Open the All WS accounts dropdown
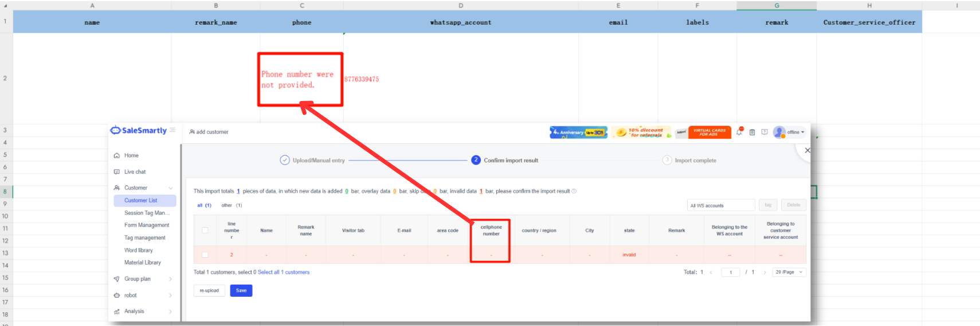 (721, 205)
